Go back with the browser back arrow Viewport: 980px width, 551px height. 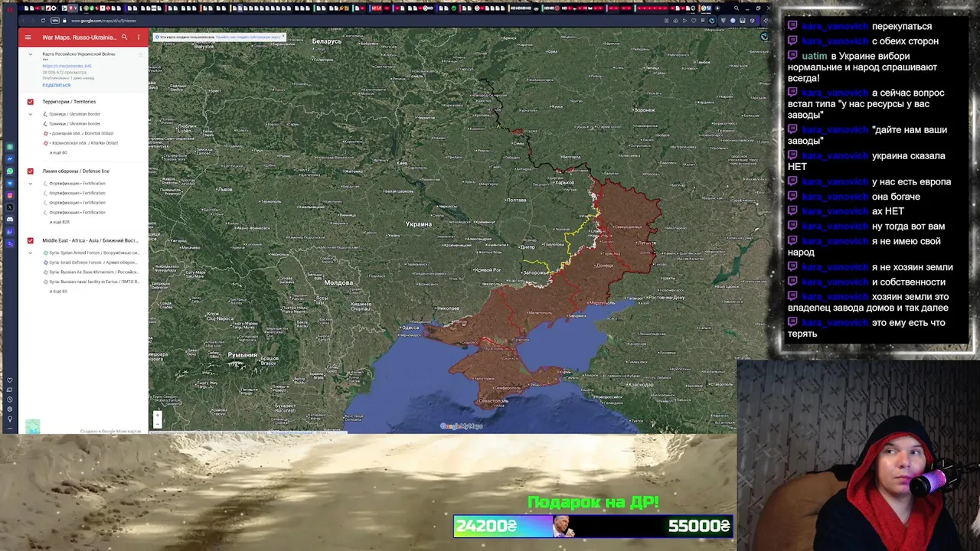click(21, 21)
